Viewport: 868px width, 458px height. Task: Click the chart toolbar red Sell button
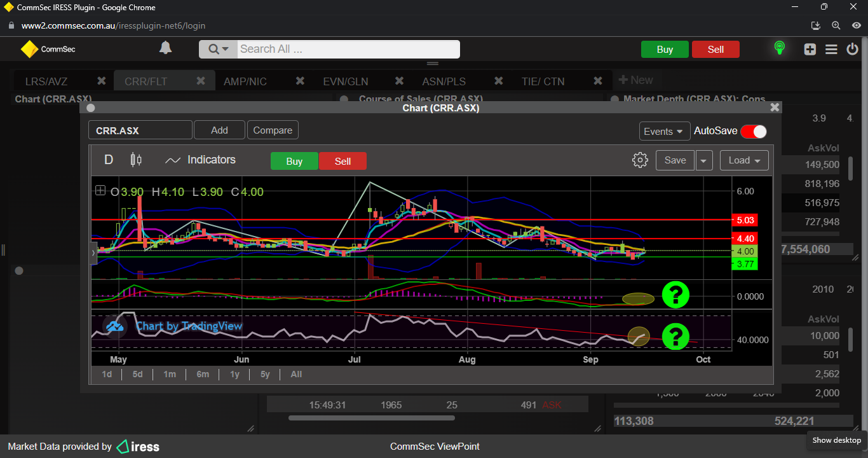342,161
